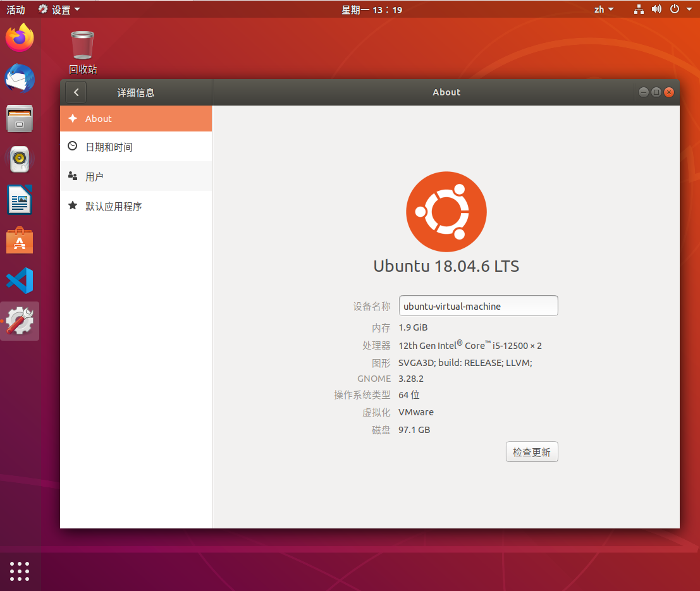Expand the zh input source dropdown
700x591 pixels.
(604, 9)
